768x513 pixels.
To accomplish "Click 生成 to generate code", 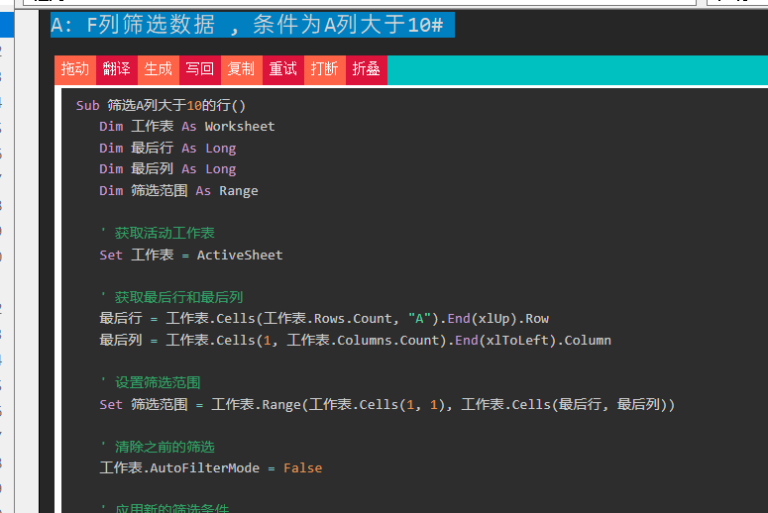I will (158, 69).
